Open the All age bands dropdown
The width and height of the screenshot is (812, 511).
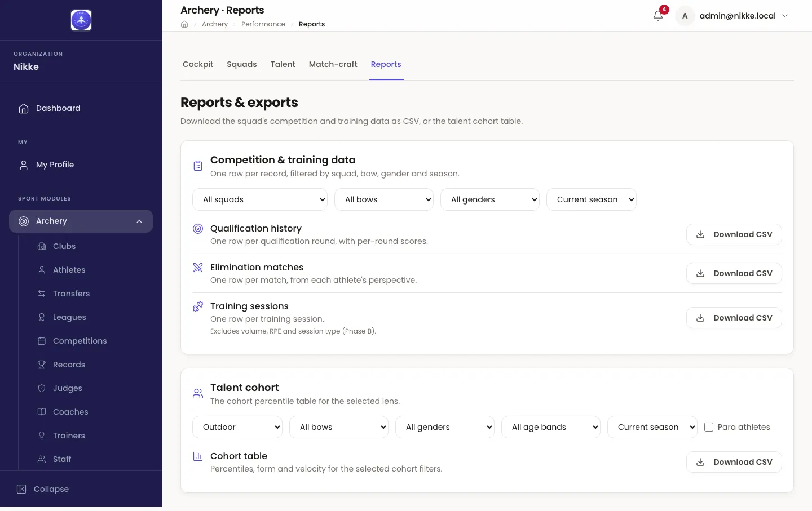click(551, 427)
